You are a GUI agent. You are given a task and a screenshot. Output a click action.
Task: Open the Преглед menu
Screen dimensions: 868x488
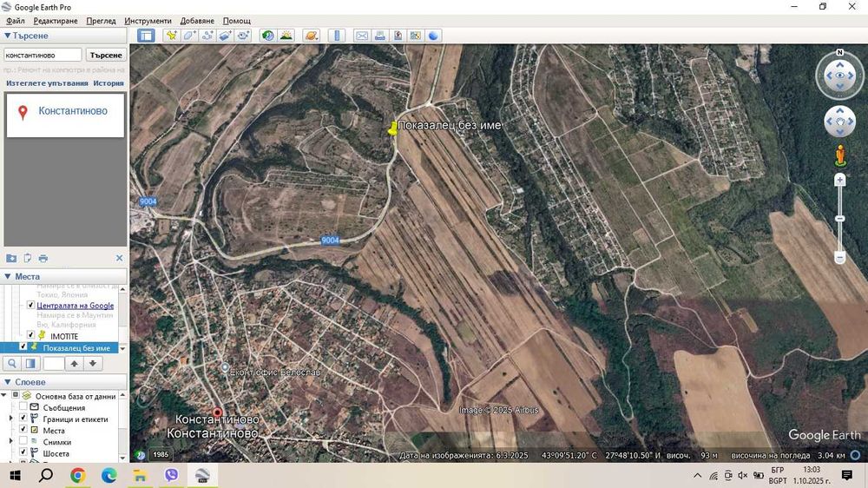tap(101, 21)
